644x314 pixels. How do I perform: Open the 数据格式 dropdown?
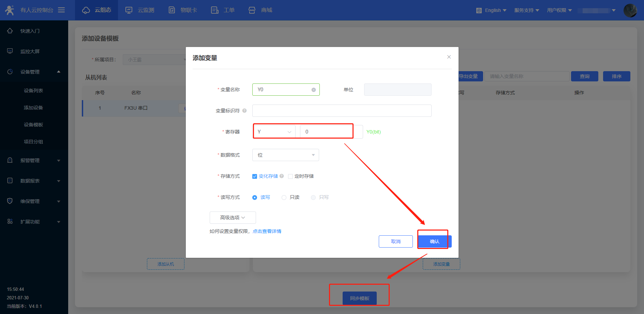(x=285, y=155)
